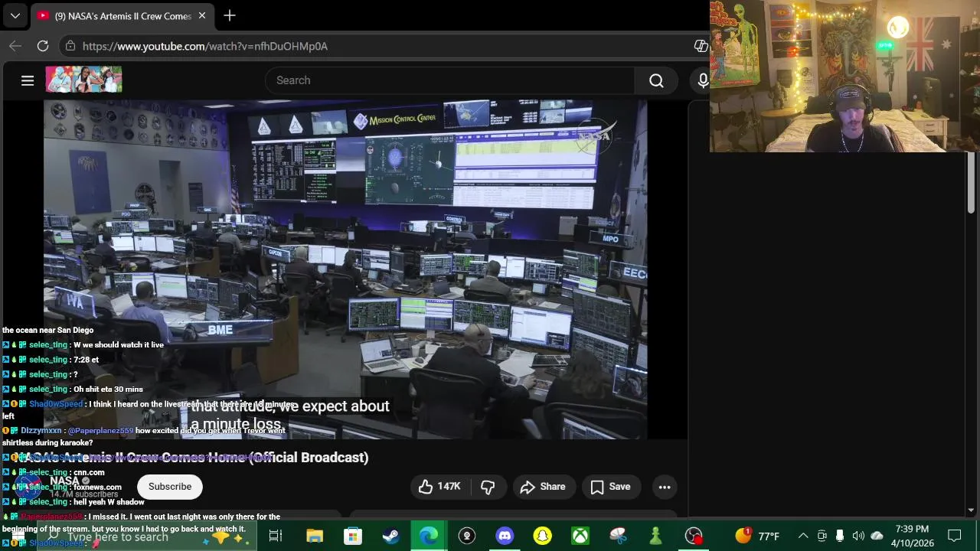Subscribe to the NASA channel
This screenshot has height=551, width=980.
tap(170, 487)
